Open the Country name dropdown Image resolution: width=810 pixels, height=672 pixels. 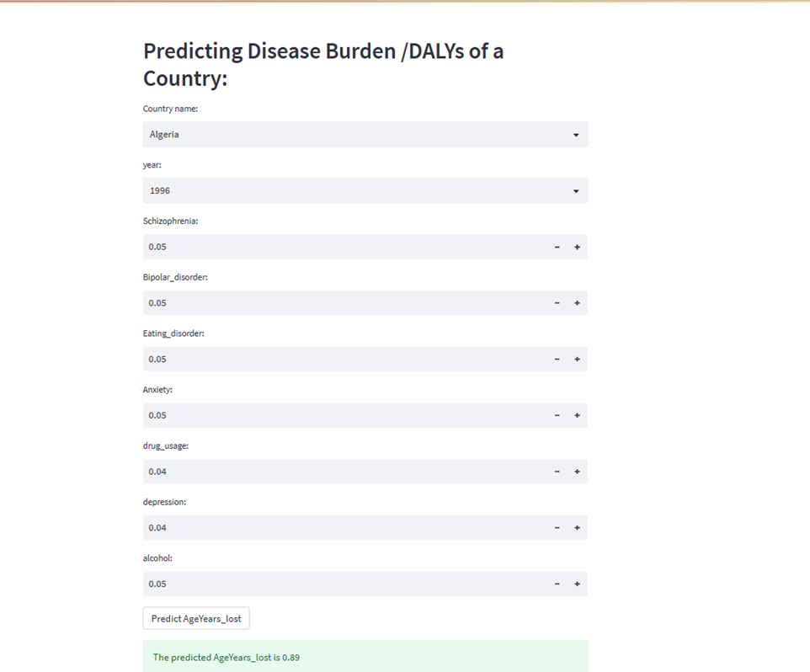pos(365,135)
